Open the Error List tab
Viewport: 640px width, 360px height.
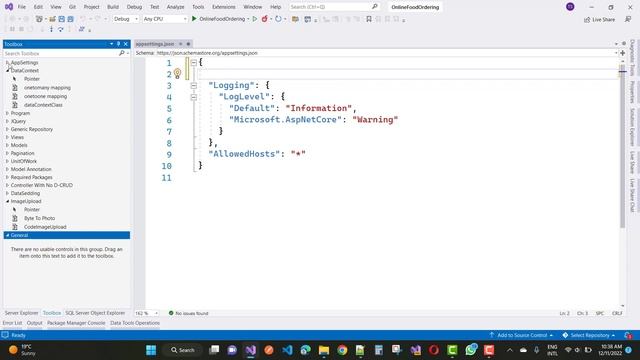click(x=12, y=323)
